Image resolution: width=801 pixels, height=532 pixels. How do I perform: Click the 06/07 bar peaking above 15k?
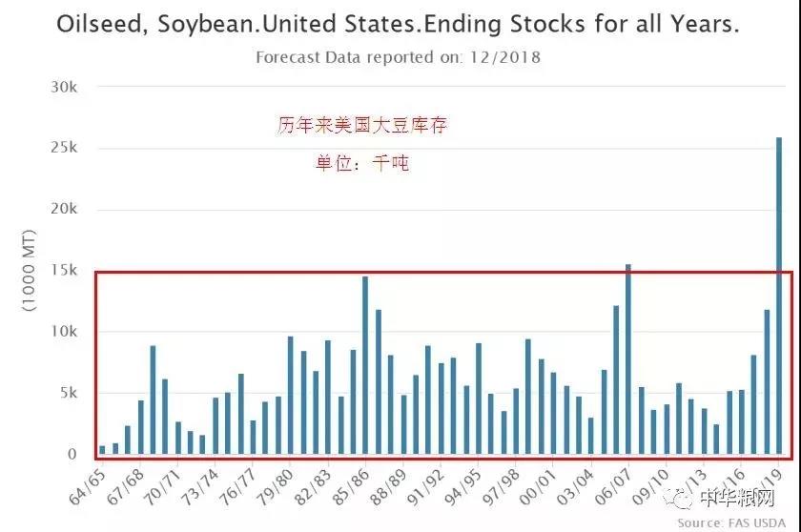click(628, 358)
